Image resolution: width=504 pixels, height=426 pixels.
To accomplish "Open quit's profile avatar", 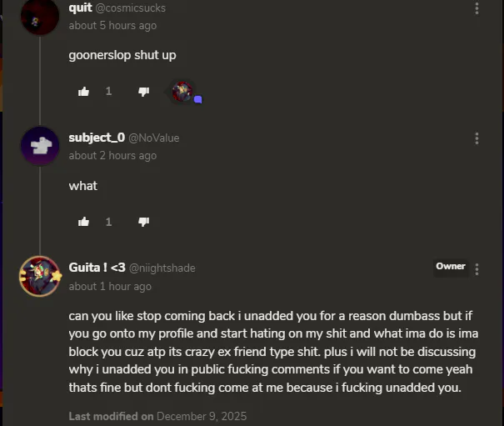I will click(x=40, y=16).
